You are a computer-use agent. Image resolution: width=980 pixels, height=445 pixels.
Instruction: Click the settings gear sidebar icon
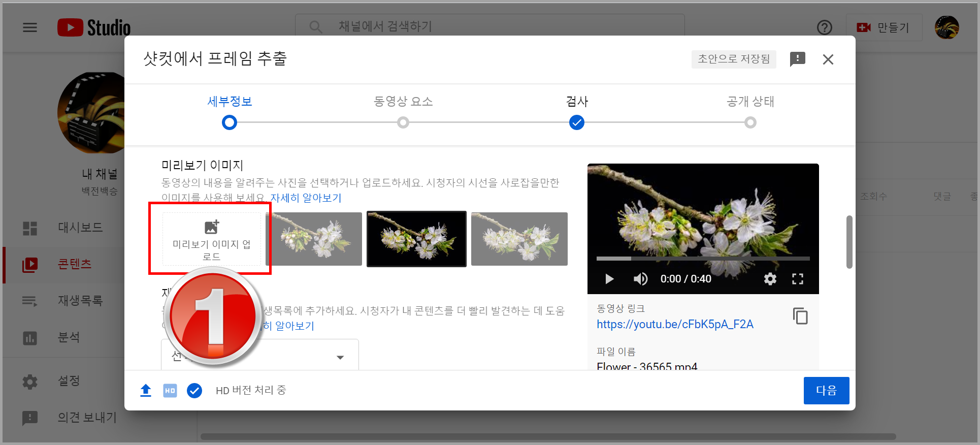[x=30, y=382]
